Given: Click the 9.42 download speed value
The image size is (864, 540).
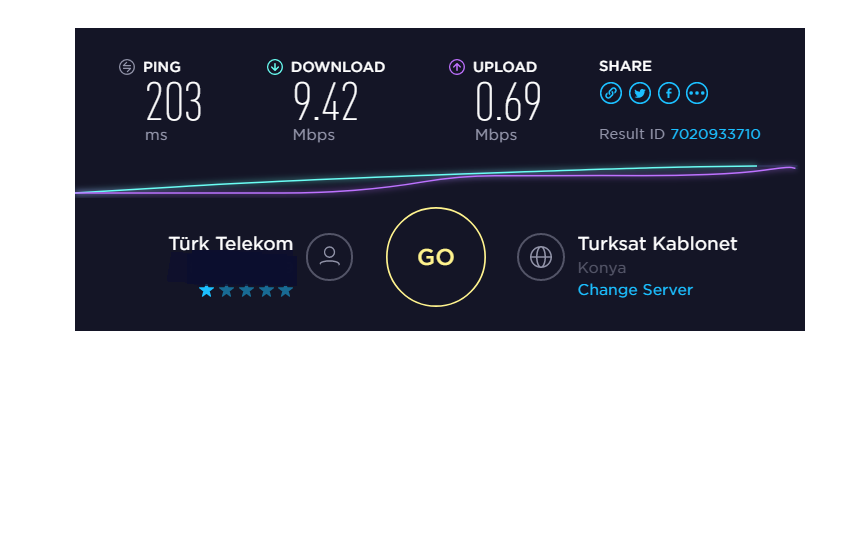Looking at the screenshot, I should pyautogui.click(x=326, y=101).
